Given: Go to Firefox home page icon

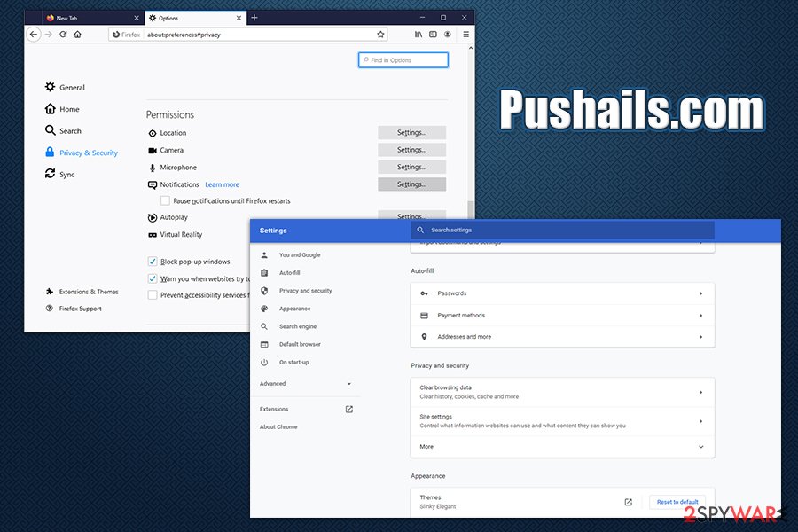Looking at the screenshot, I should pos(77,35).
